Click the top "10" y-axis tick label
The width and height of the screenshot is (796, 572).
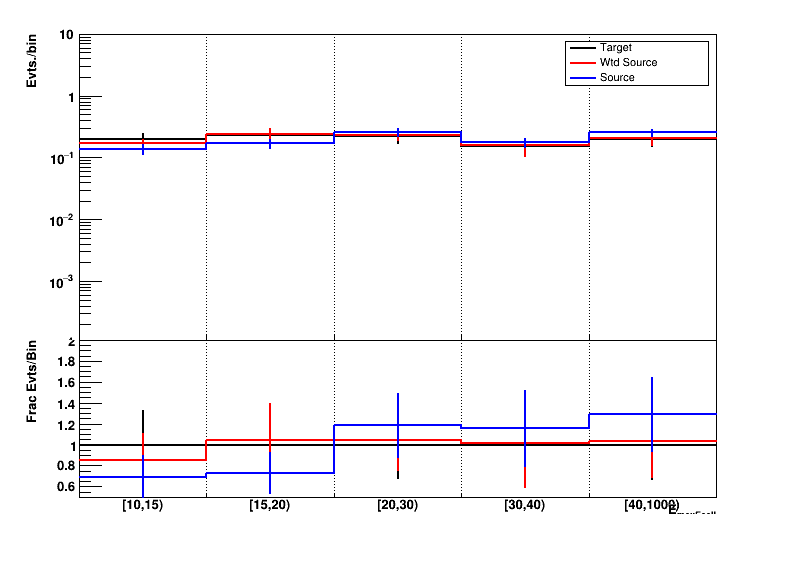(x=66, y=36)
